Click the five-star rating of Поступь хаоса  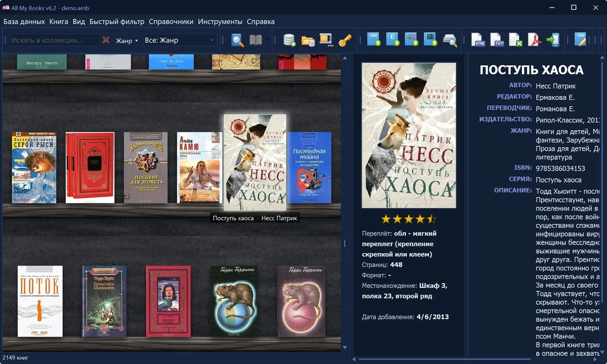(x=408, y=219)
